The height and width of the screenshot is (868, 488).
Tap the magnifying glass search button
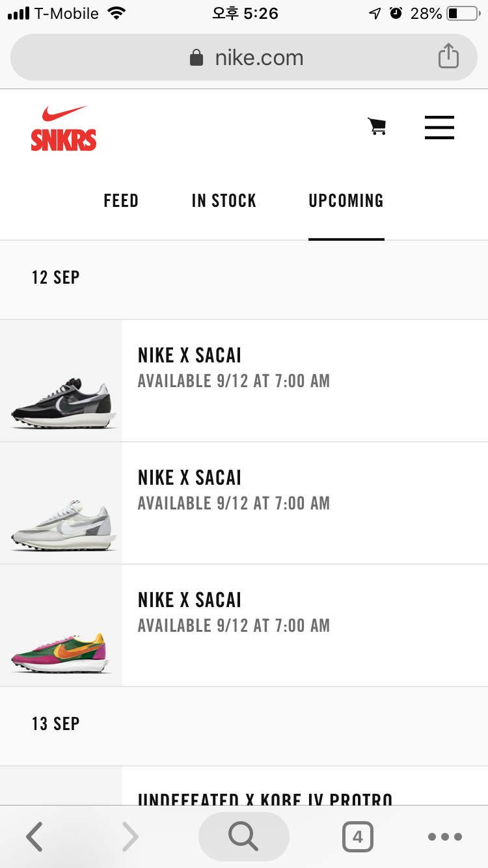pos(243,837)
